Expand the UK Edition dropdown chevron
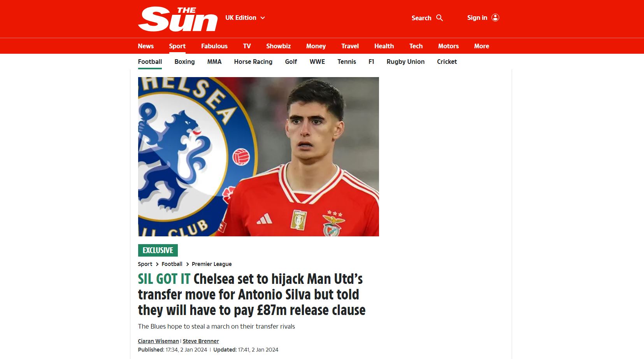 pos(263,18)
